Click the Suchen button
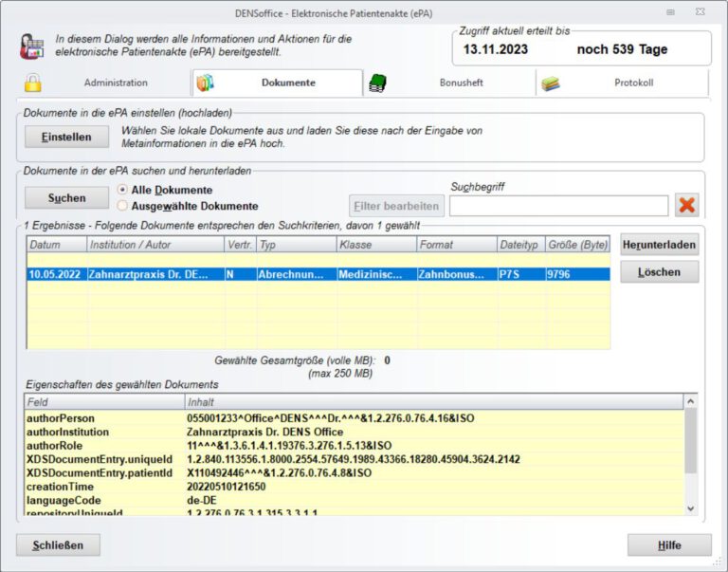The image size is (728, 572). point(67,198)
